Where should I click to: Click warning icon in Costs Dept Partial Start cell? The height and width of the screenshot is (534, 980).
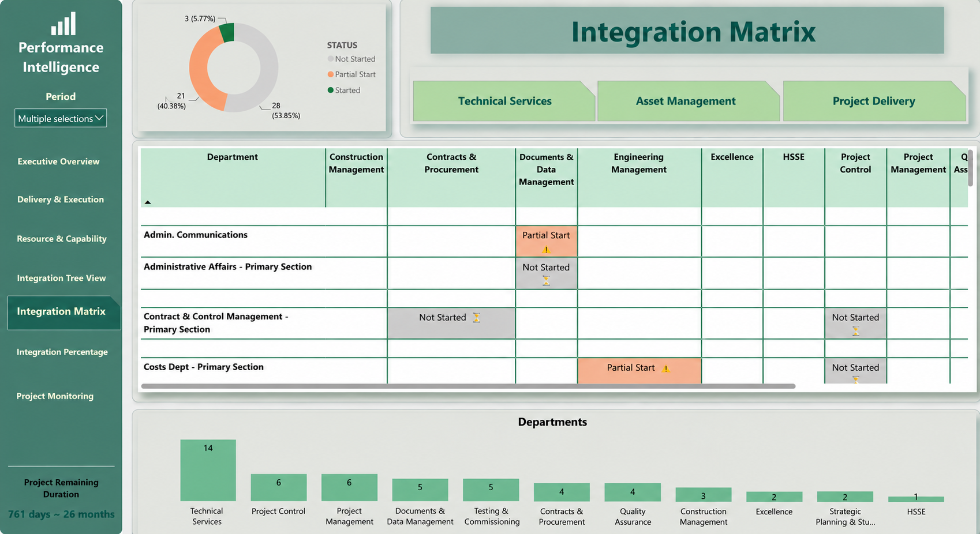tap(666, 368)
